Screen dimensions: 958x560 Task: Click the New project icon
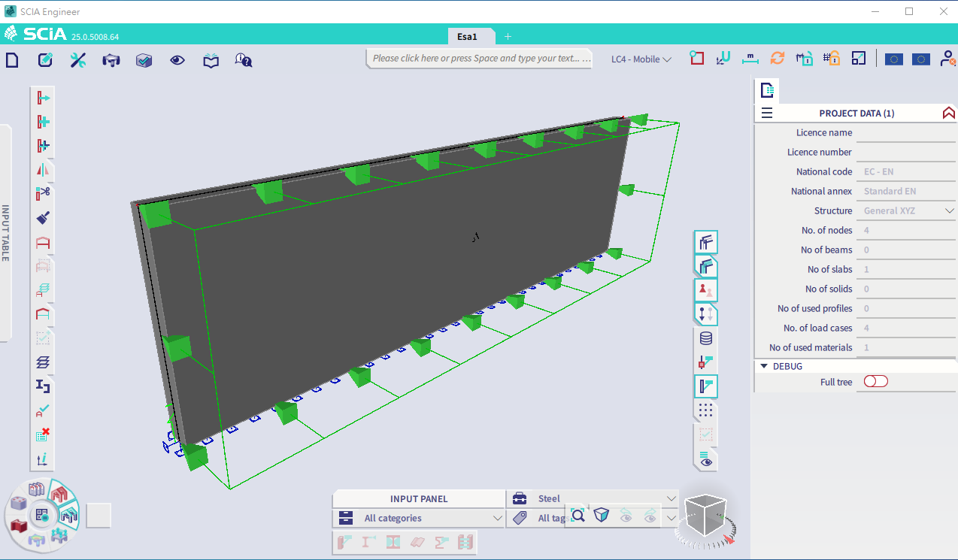(12, 60)
